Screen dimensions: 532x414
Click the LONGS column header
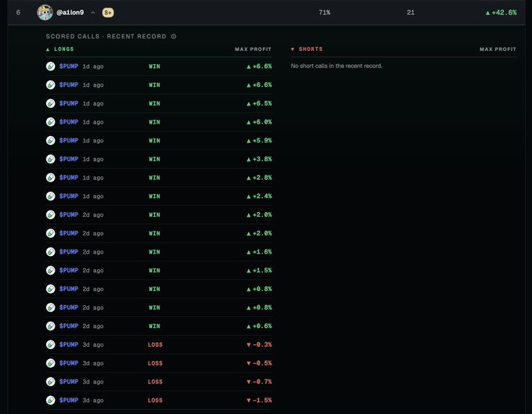(x=60, y=49)
